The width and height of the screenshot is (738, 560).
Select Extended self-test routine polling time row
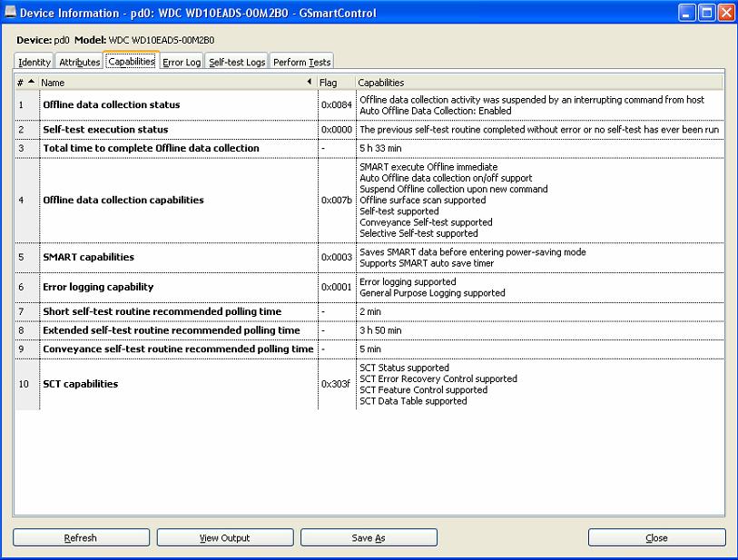click(x=369, y=330)
